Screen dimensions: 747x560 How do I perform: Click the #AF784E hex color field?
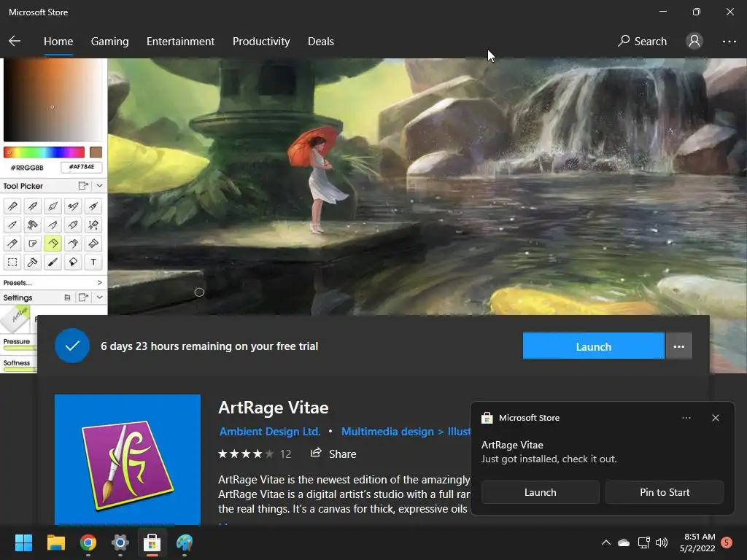coord(82,167)
